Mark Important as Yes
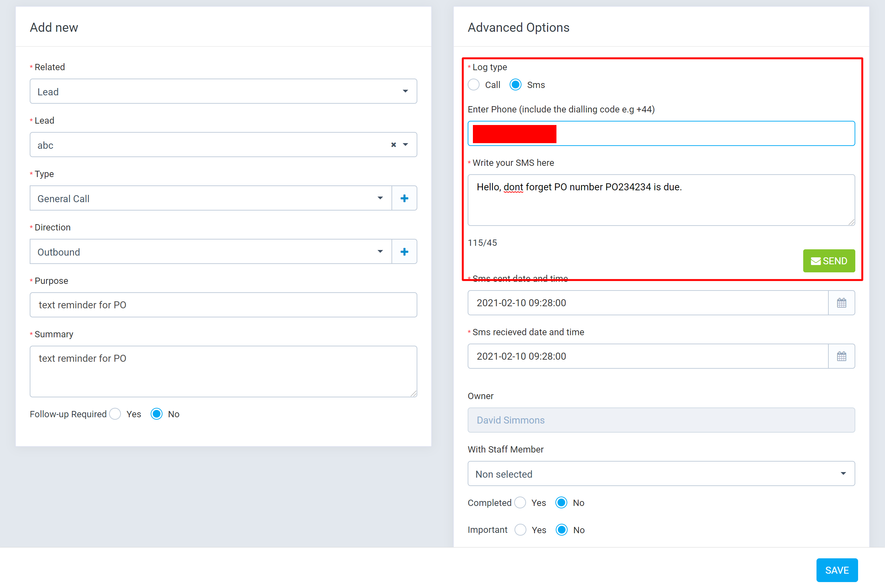This screenshot has height=588, width=885. pyautogui.click(x=520, y=530)
